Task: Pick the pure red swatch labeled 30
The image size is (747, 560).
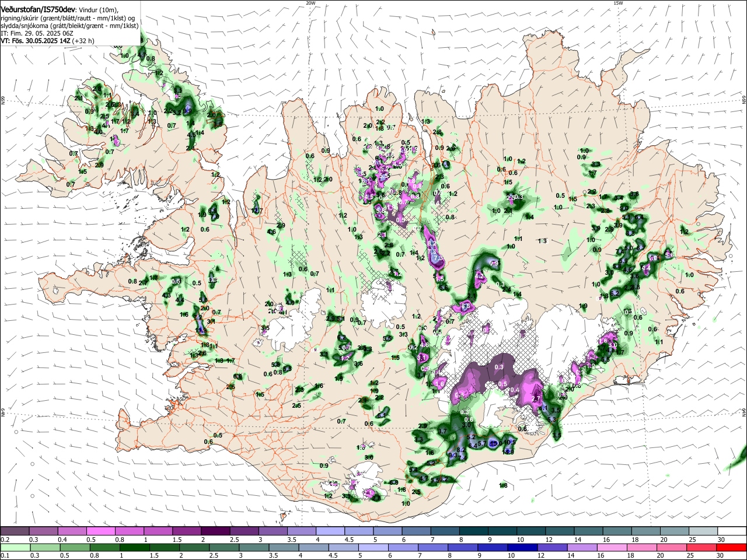Action: [x=731, y=548]
